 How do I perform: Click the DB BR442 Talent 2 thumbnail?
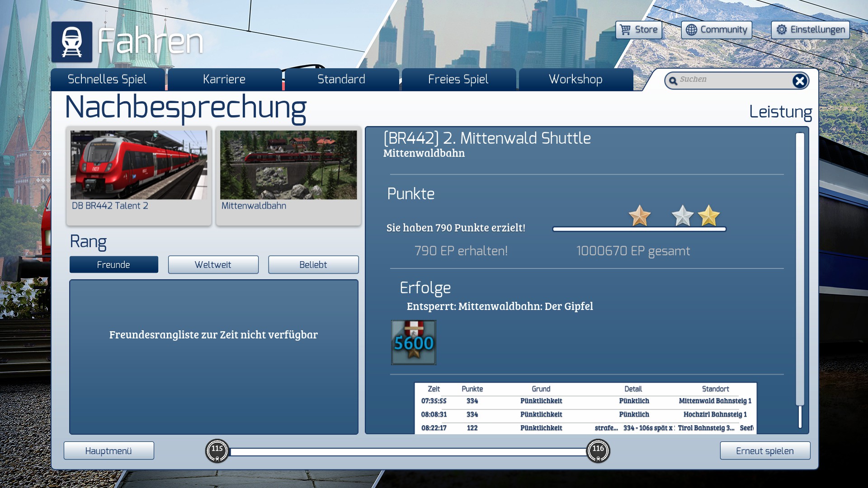(138, 165)
